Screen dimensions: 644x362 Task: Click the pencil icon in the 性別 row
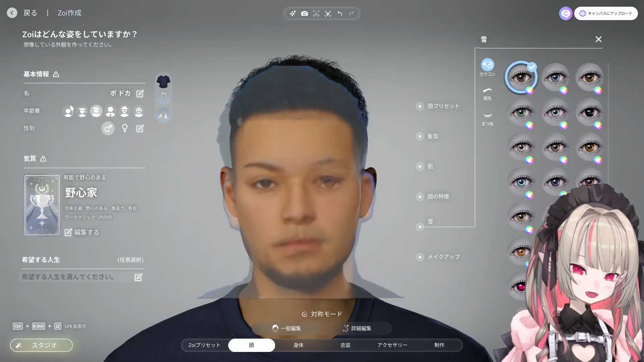140,128
